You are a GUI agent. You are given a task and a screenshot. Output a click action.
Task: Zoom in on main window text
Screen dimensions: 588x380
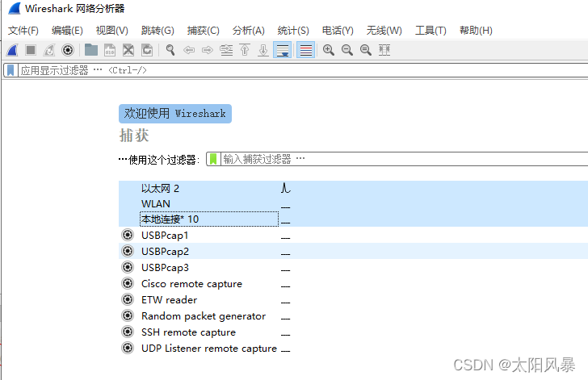pyautogui.click(x=329, y=50)
